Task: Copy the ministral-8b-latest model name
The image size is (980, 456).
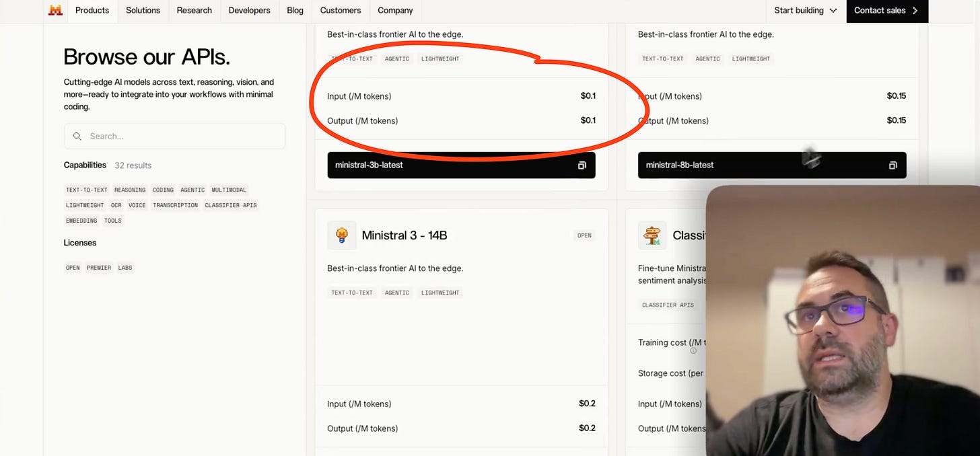Action: pos(893,165)
